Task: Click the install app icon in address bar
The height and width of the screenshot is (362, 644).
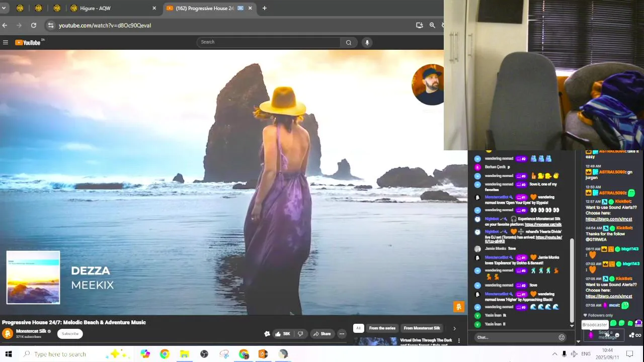Action: coord(420,25)
